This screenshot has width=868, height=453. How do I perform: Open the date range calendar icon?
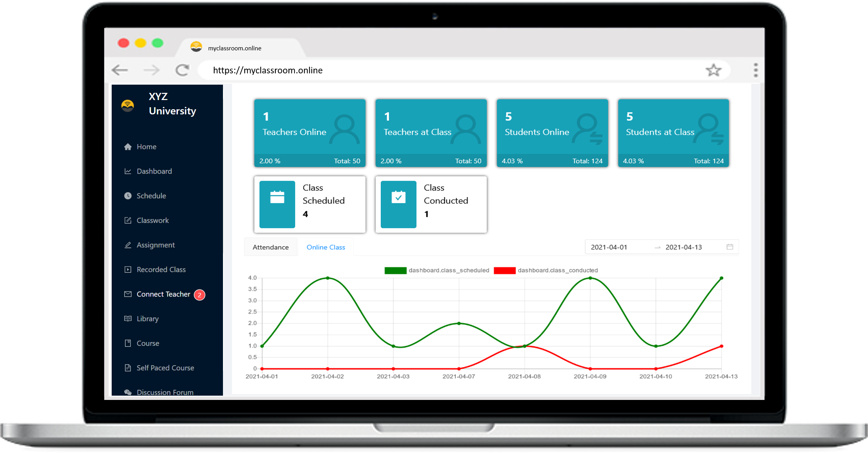pos(729,247)
